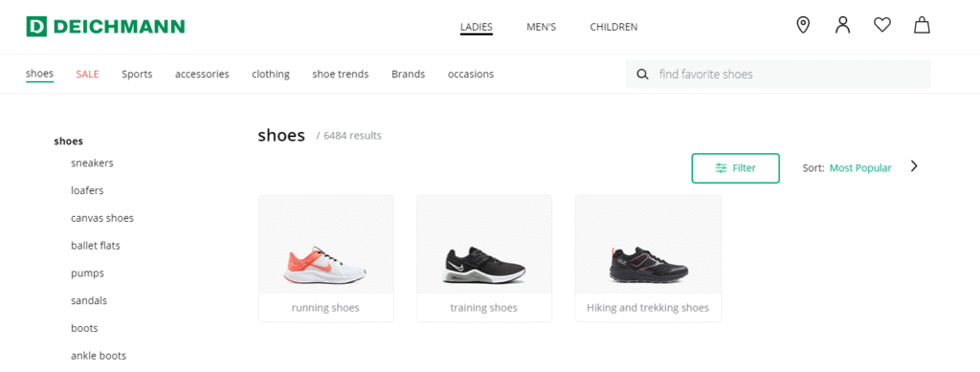Open the running shoes thumbnail

point(325,258)
